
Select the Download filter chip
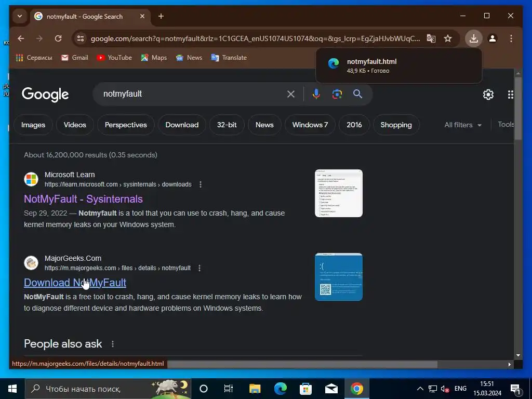click(182, 125)
